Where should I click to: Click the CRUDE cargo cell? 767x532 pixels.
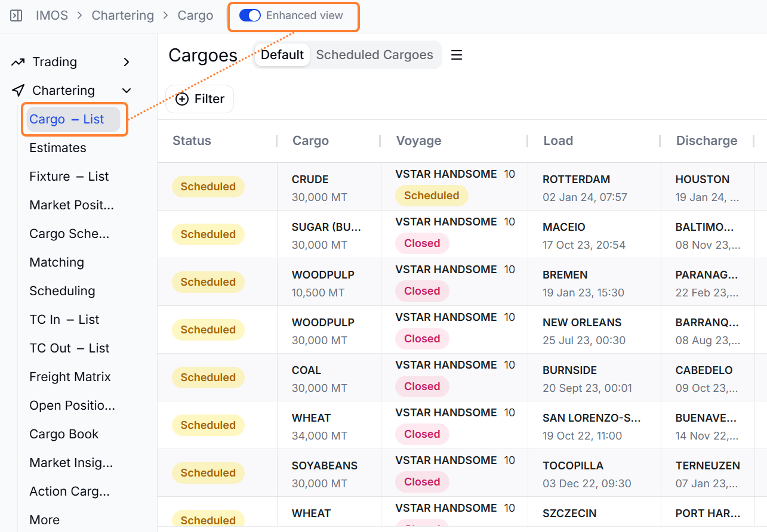point(329,187)
